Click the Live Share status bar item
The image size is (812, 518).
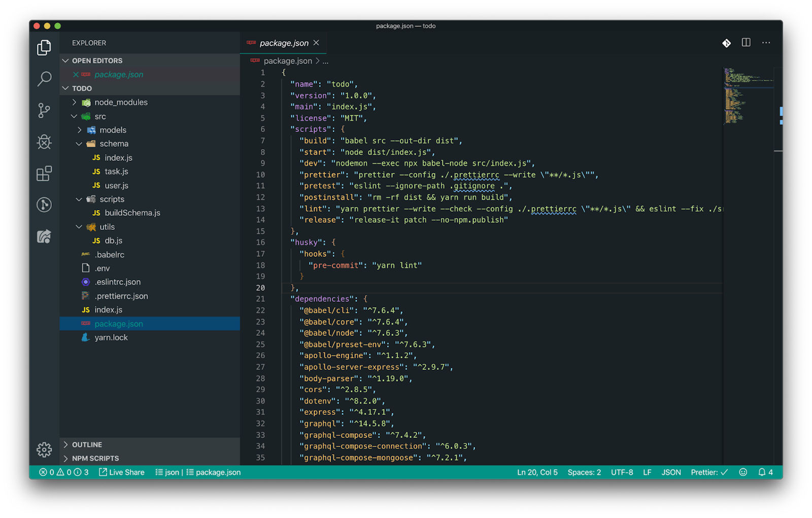[121, 472]
